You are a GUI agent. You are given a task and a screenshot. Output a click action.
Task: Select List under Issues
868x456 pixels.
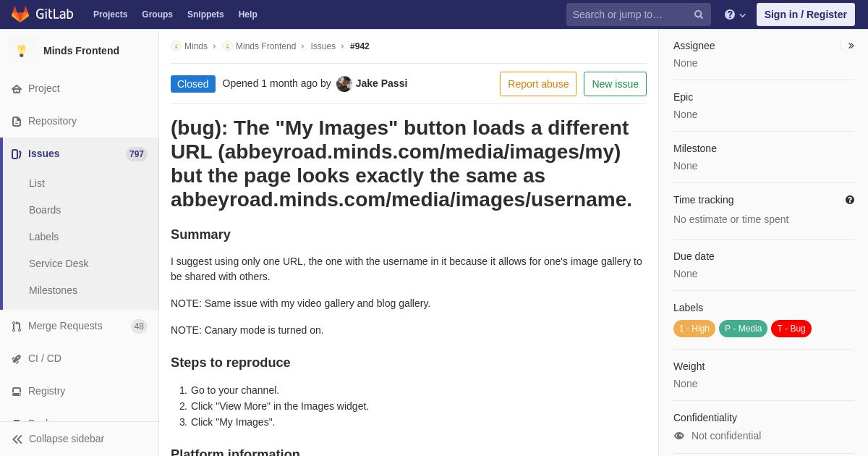coord(37,183)
